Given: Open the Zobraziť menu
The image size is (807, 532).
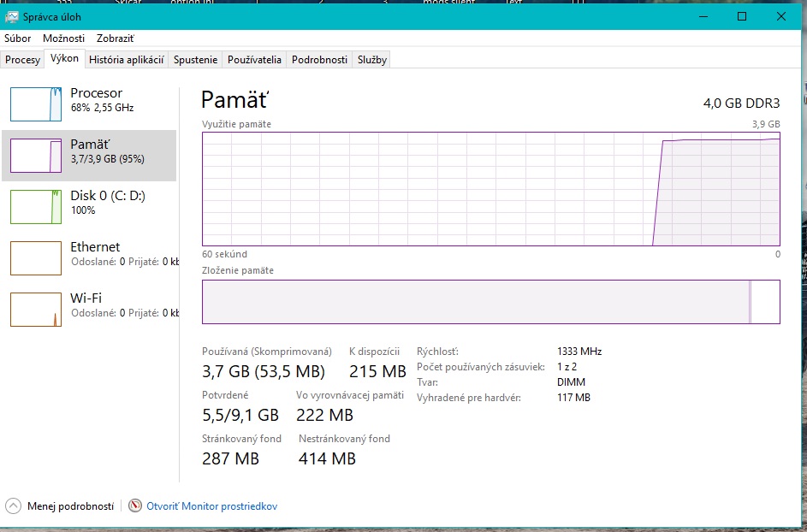Looking at the screenshot, I should pyautogui.click(x=115, y=38).
